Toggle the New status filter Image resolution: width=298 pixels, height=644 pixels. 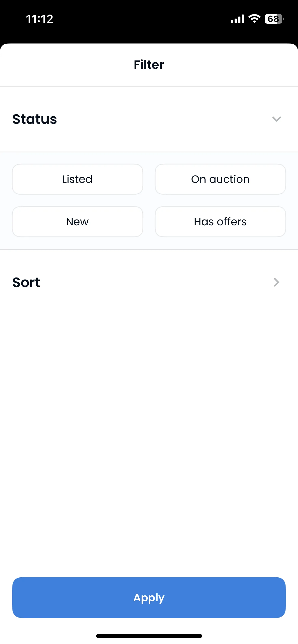(77, 222)
